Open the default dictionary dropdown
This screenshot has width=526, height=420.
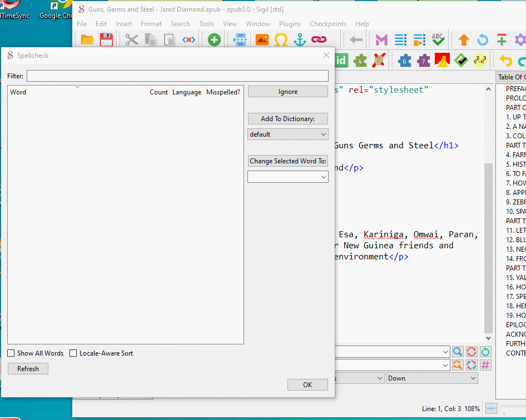(x=288, y=134)
